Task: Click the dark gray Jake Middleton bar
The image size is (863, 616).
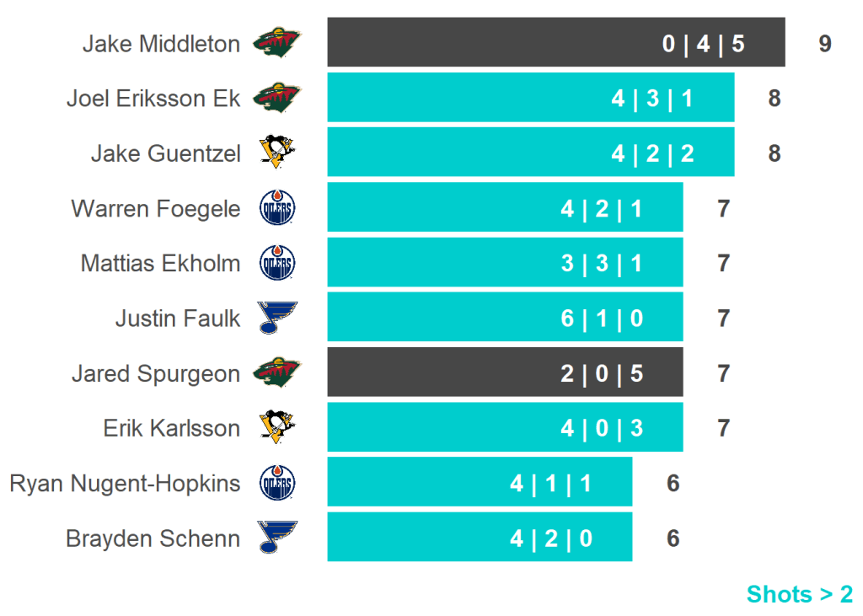Action: point(556,42)
